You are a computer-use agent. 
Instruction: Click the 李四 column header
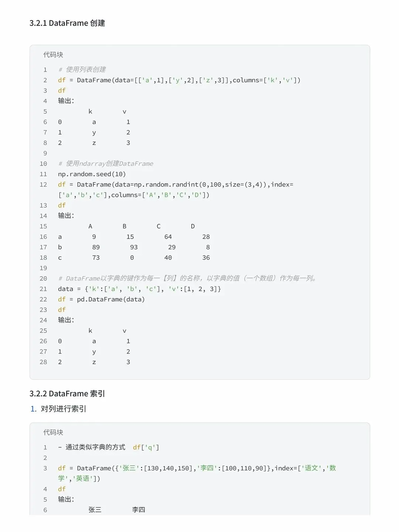point(139,510)
